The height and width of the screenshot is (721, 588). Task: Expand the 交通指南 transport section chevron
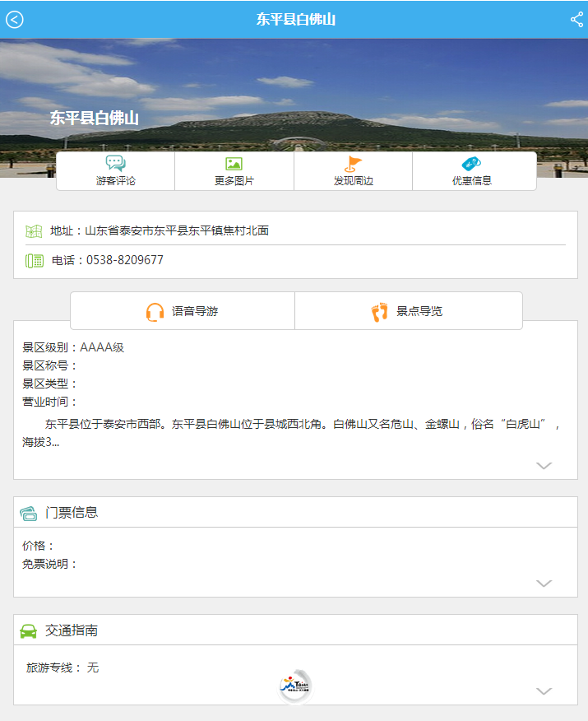544,691
